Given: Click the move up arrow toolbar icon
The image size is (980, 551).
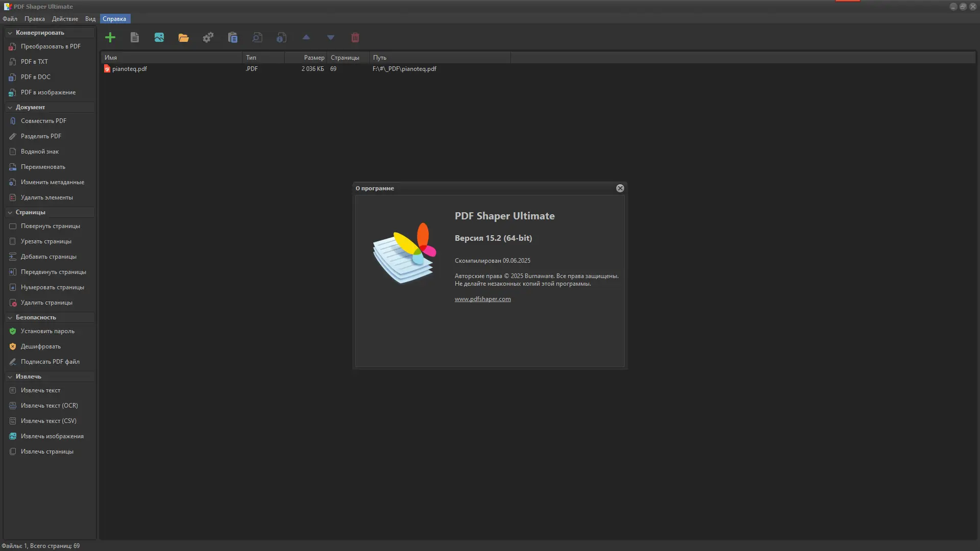Looking at the screenshot, I should pyautogui.click(x=306, y=37).
